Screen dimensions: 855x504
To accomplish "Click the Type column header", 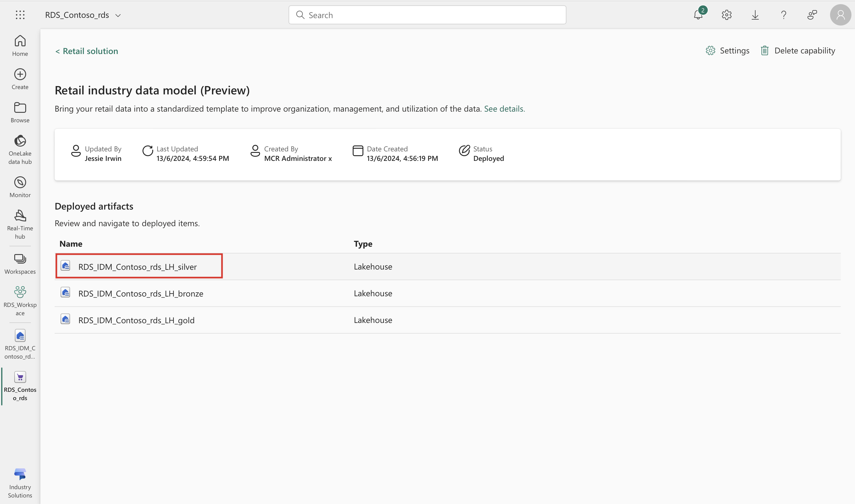I will point(363,244).
